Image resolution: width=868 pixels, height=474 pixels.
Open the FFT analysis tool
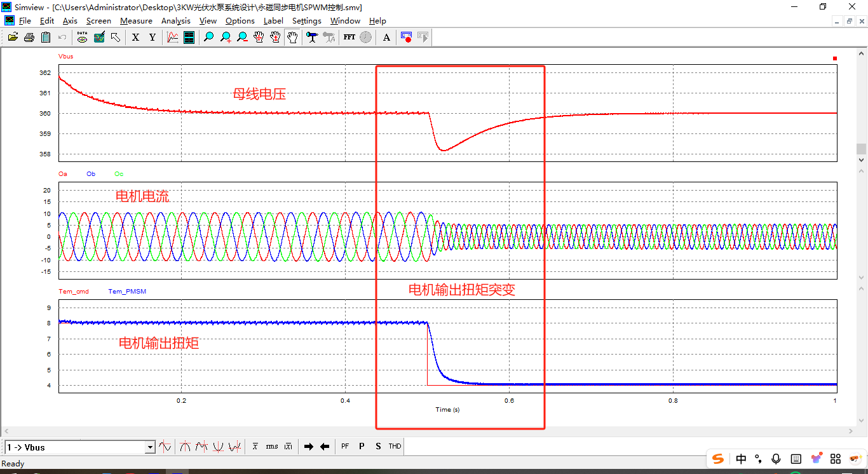point(349,37)
